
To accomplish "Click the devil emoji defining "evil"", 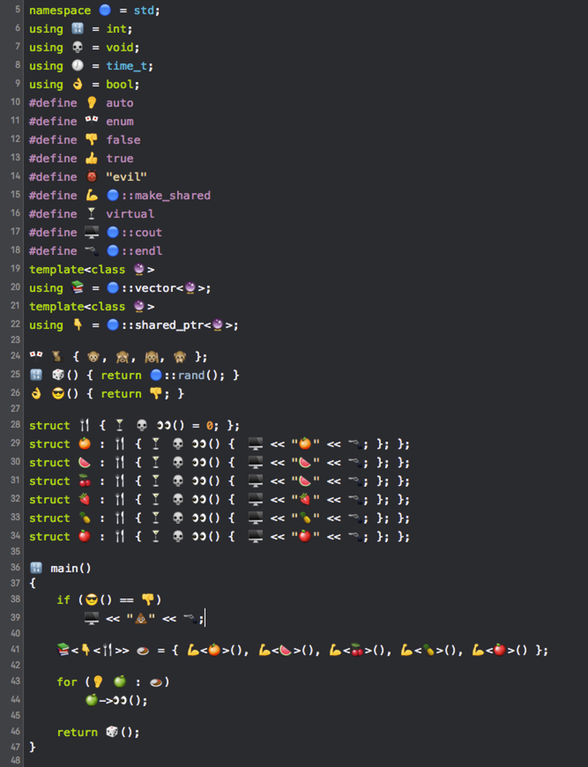I will (91, 177).
